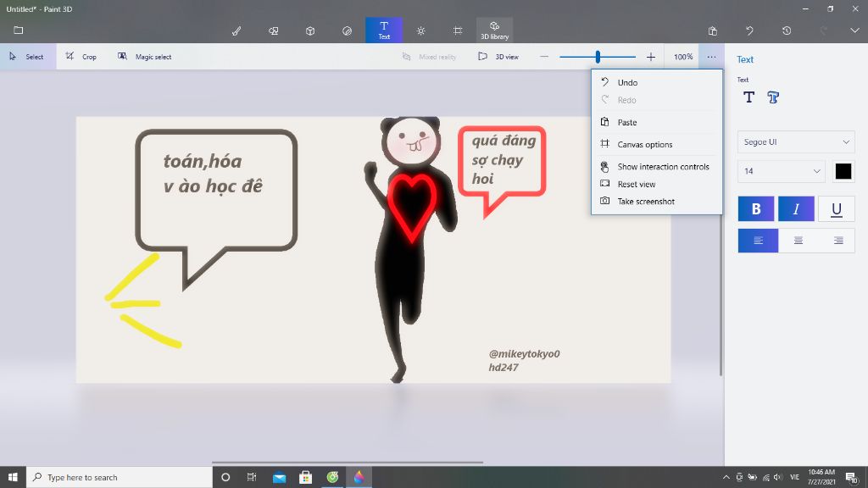Screen dimensions: 868x488
Task: Close the three-dots more options menu
Action: coord(711,57)
